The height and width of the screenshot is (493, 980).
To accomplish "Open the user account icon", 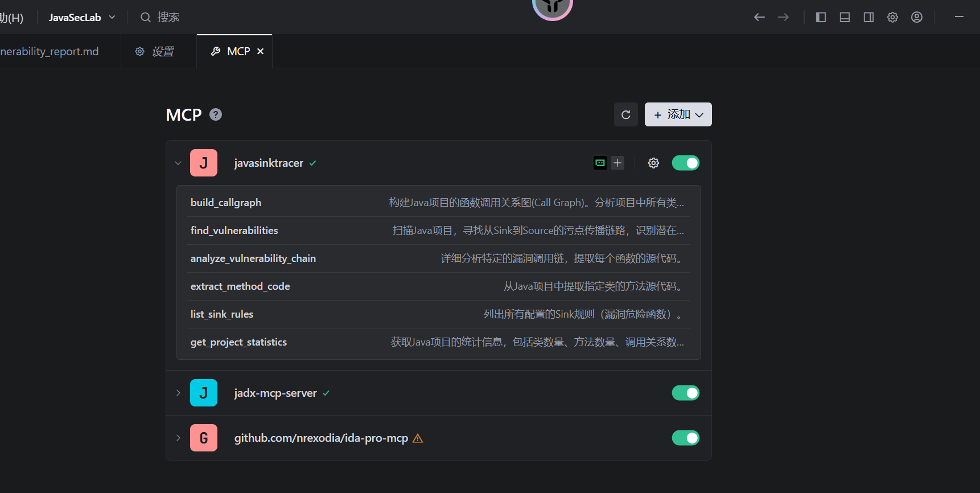I will click(916, 17).
